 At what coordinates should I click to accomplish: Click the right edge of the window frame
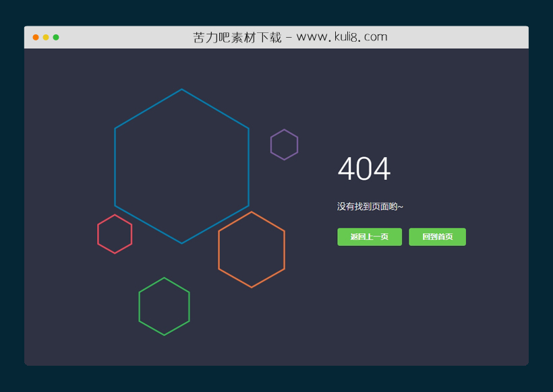(x=528, y=202)
